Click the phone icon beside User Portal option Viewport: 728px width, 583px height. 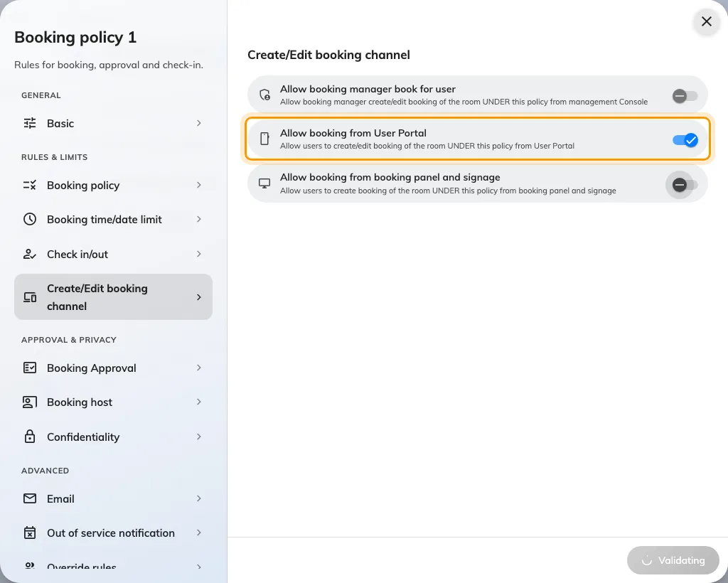coord(264,139)
